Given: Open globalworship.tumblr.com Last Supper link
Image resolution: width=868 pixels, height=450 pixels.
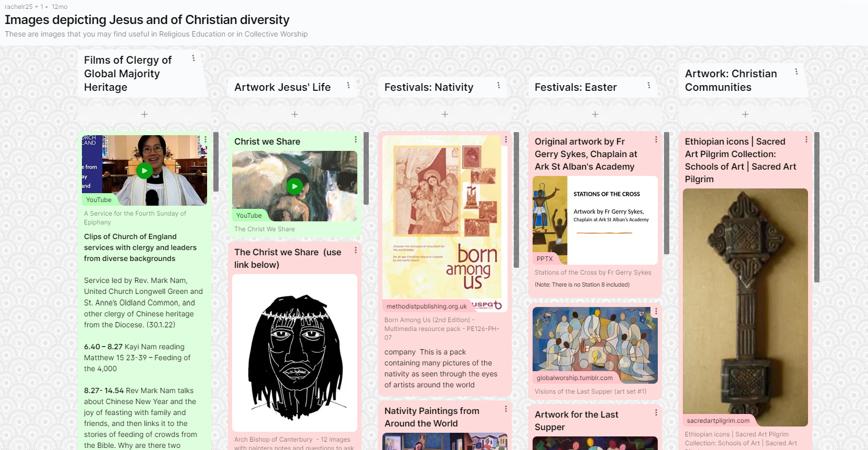Looking at the screenshot, I should tap(575, 378).
